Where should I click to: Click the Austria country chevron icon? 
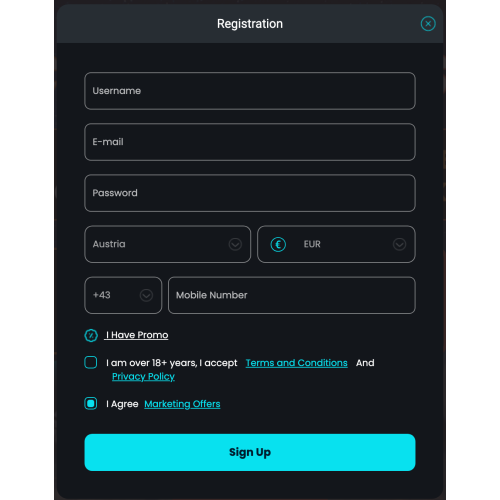pos(235,244)
